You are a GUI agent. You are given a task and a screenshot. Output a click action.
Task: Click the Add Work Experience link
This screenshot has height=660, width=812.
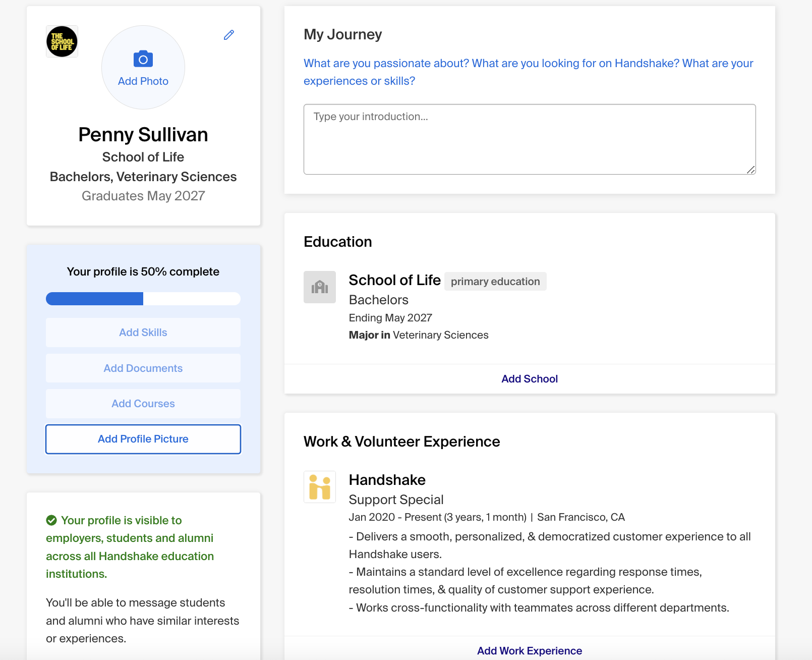point(530,650)
